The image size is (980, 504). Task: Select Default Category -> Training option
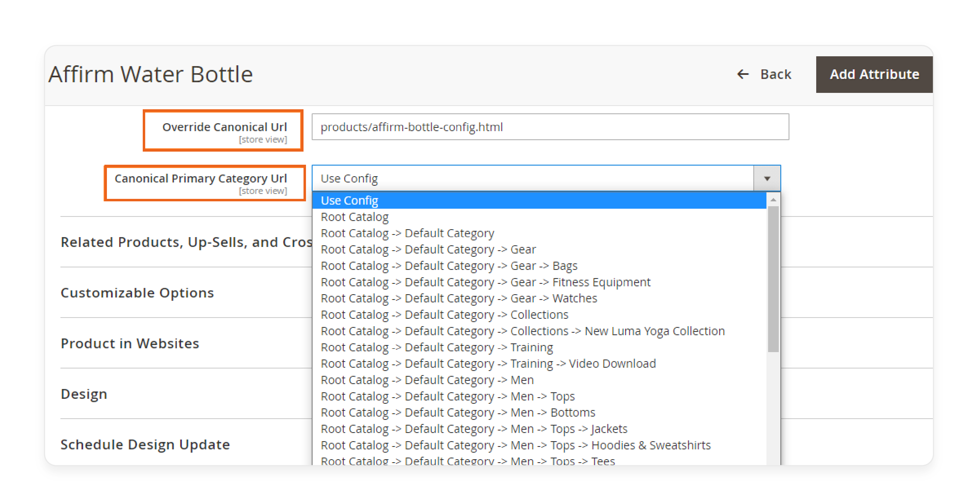coord(539,347)
